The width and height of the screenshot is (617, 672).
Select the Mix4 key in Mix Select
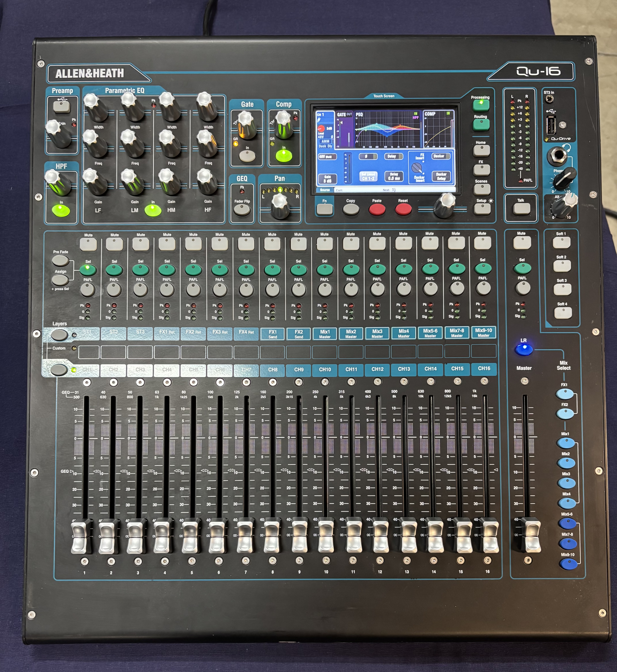point(567,503)
